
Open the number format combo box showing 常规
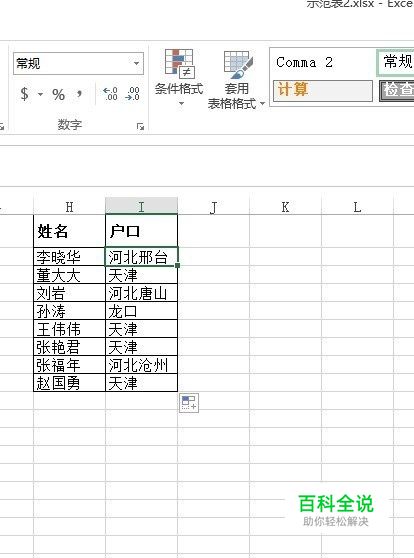point(78,64)
